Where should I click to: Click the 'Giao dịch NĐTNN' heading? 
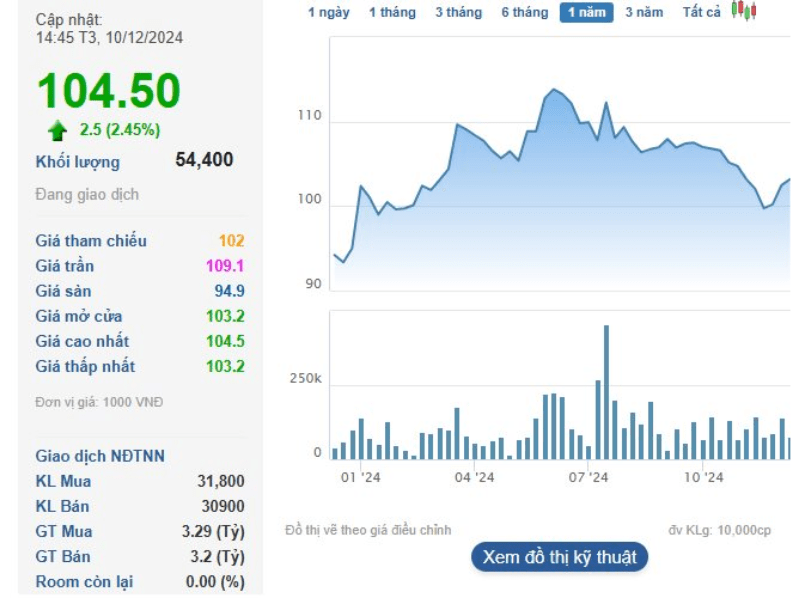(x=100, y=456)
